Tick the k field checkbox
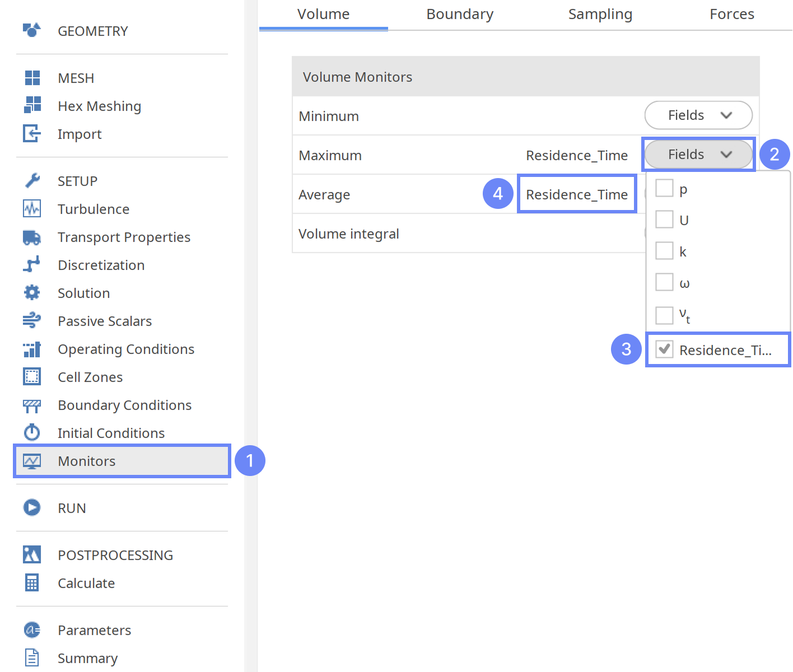Viewport: 793px width, 672px height. coord(664,251)
